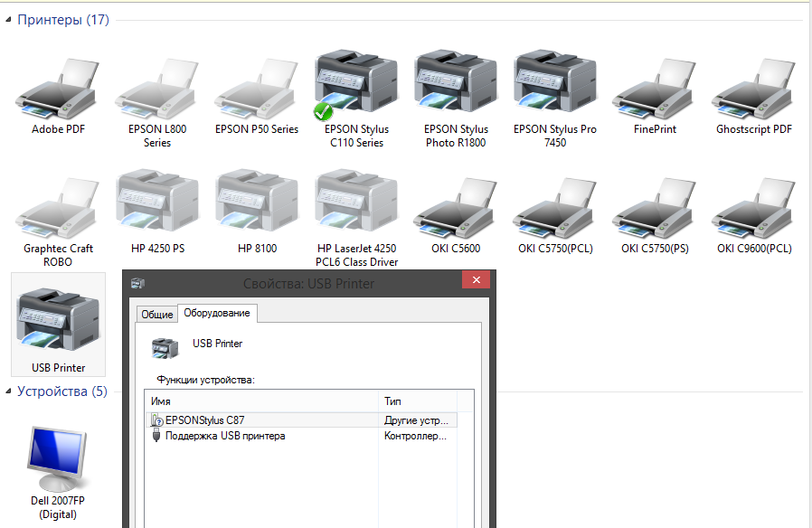Viewport: 812px width, 528px height.
Task: Close the Свойства: USB Printer dialog
Action: coord(476,280)
